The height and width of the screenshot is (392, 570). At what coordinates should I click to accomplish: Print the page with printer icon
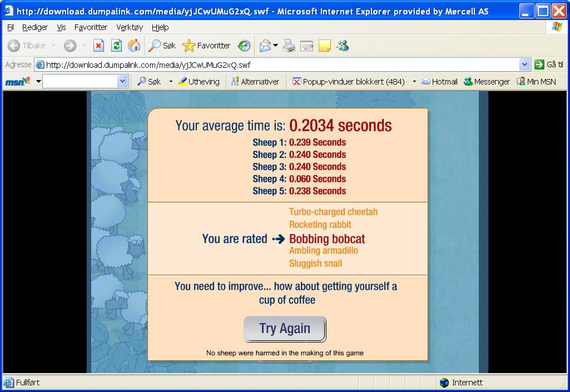[x=289, y=46]
